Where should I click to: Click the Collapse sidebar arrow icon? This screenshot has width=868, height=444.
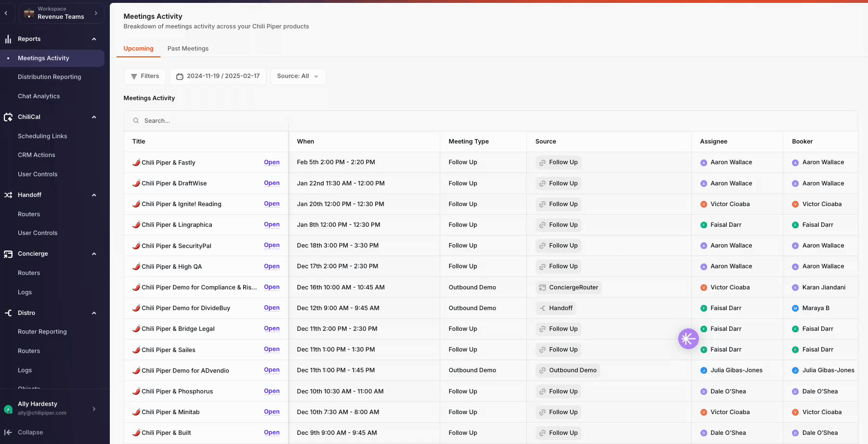tap(8, 432)
